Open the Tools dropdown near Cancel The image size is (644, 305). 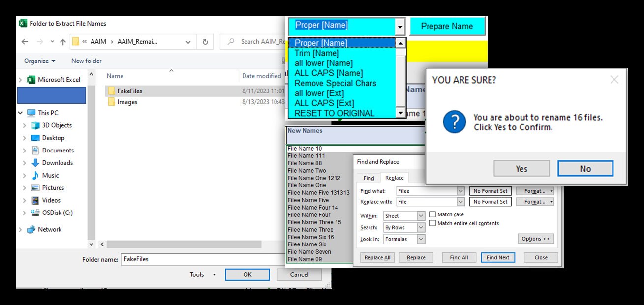click(x=203, y=274)
